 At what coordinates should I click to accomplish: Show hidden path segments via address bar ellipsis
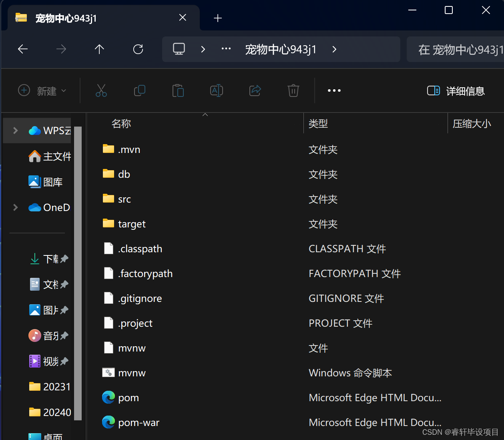[x=226, y=49]
